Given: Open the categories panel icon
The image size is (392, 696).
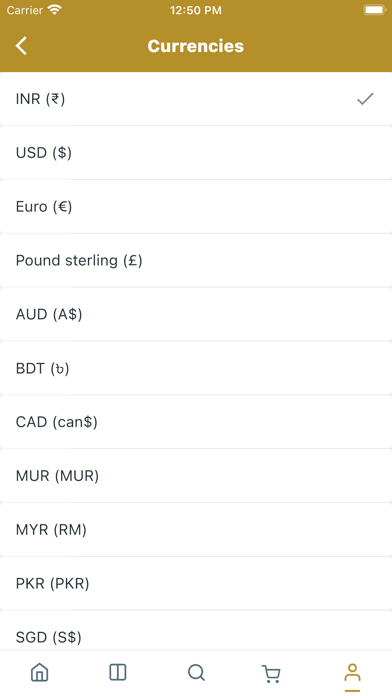Looking at the screenshot, I should pos(118,672).
